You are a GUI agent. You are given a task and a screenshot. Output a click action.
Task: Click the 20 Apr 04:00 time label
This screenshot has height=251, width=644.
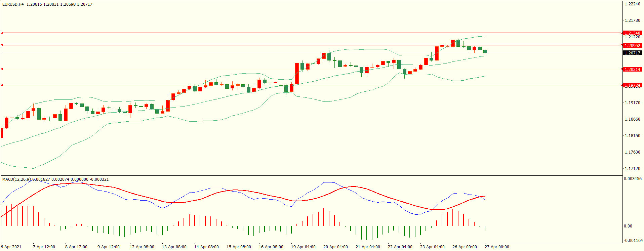[x=335, y=247]
